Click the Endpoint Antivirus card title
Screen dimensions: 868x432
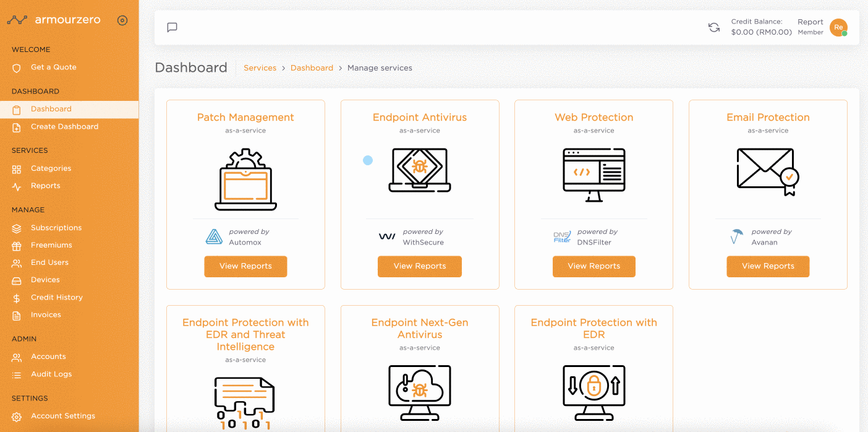(x=420, y=118)
